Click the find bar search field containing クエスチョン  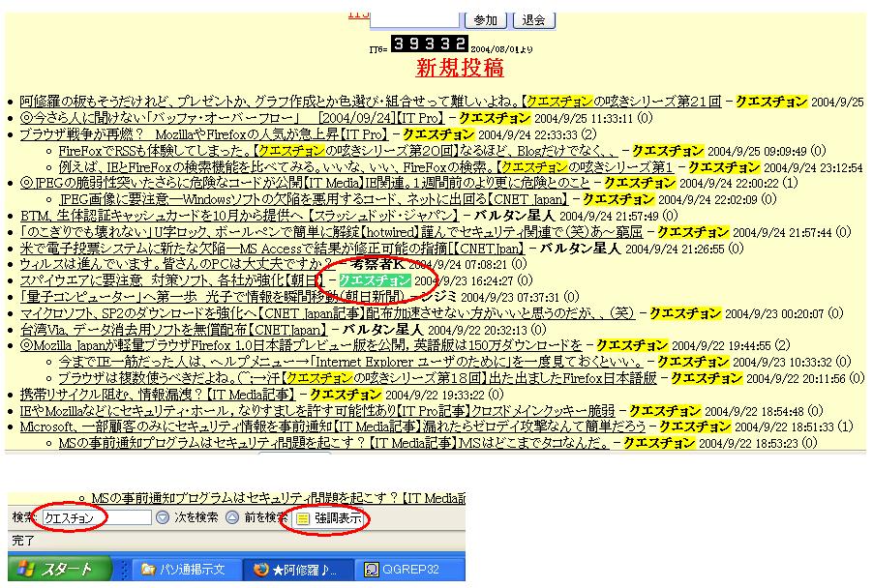(97, 518)
